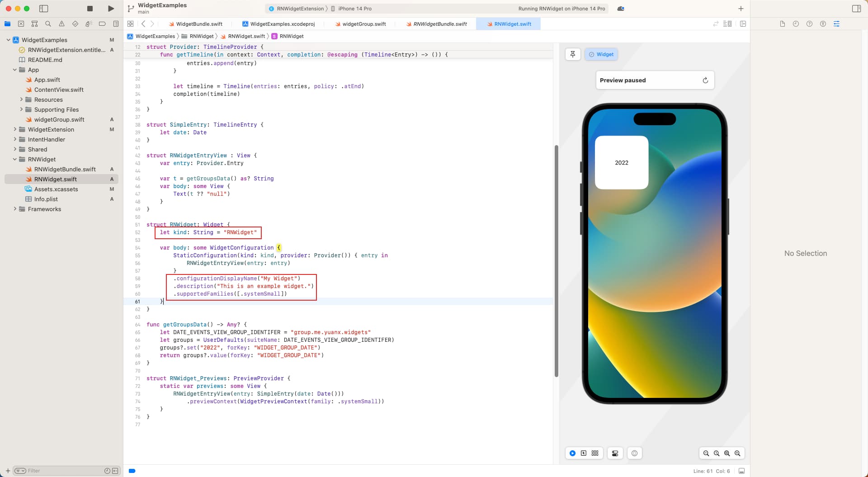The height and width of the screenshot is (477, 868).
Task: Pin the canvas preview
Action: coord(573,54)
